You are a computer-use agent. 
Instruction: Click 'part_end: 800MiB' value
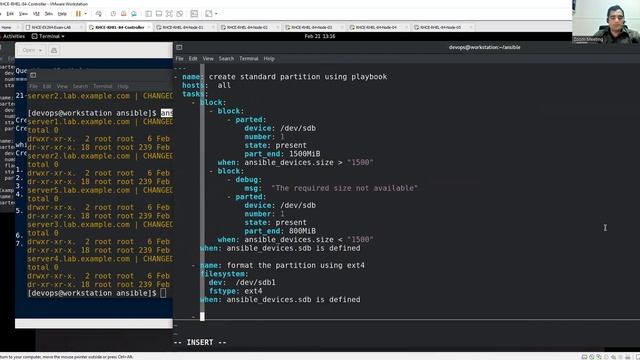tap(302, 231)
